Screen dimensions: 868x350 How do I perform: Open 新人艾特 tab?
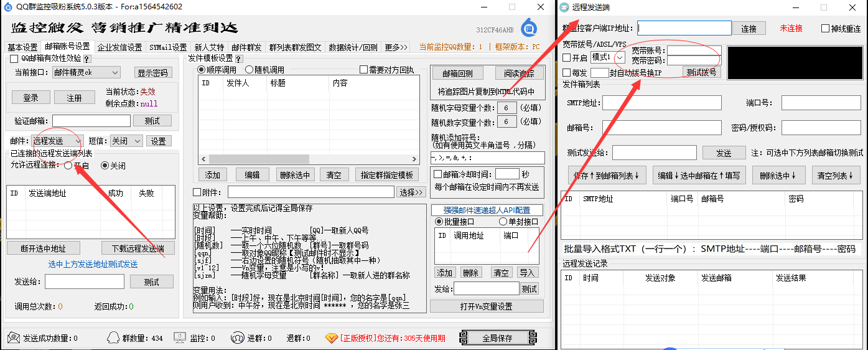click(209, 47)
